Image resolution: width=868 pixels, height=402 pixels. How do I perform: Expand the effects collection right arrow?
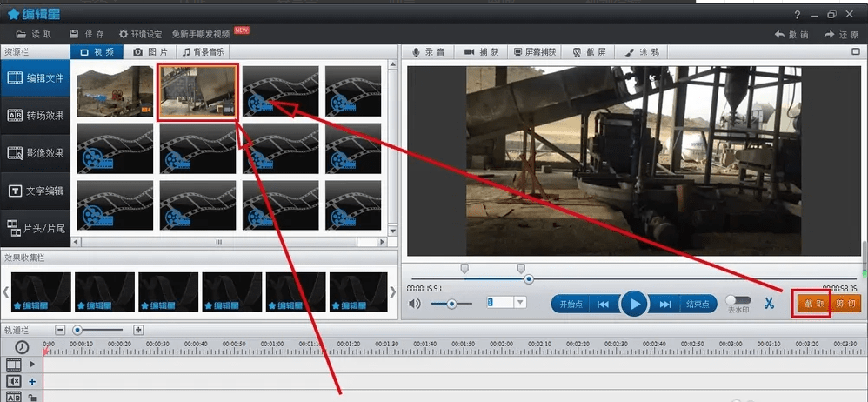tap(392, 291)
